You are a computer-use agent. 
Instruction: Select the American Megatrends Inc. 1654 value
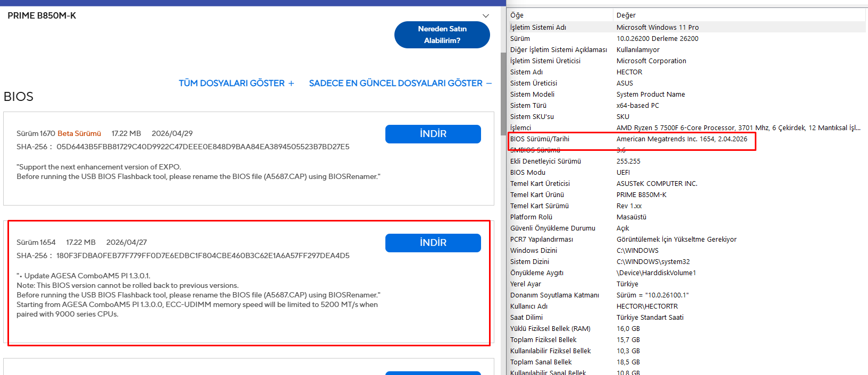click(x=682, y=139)
